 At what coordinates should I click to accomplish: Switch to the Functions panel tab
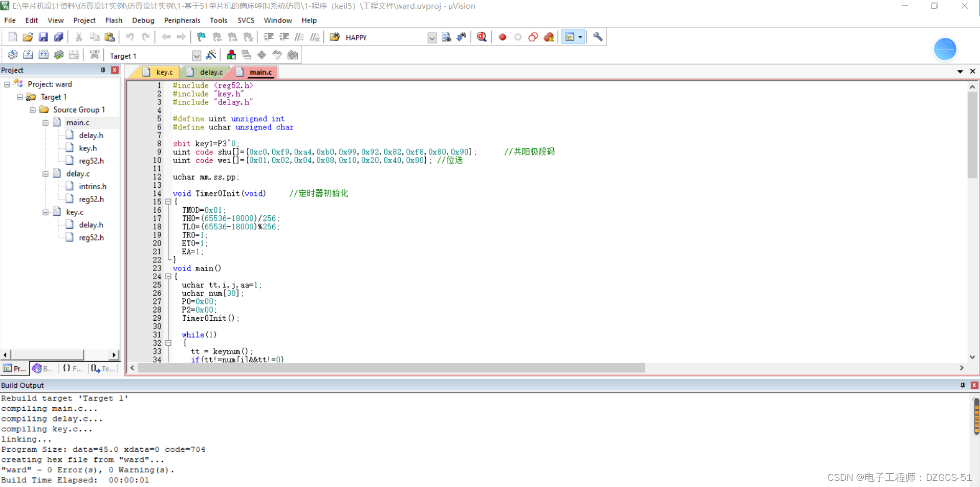click(x=73, y=368)
